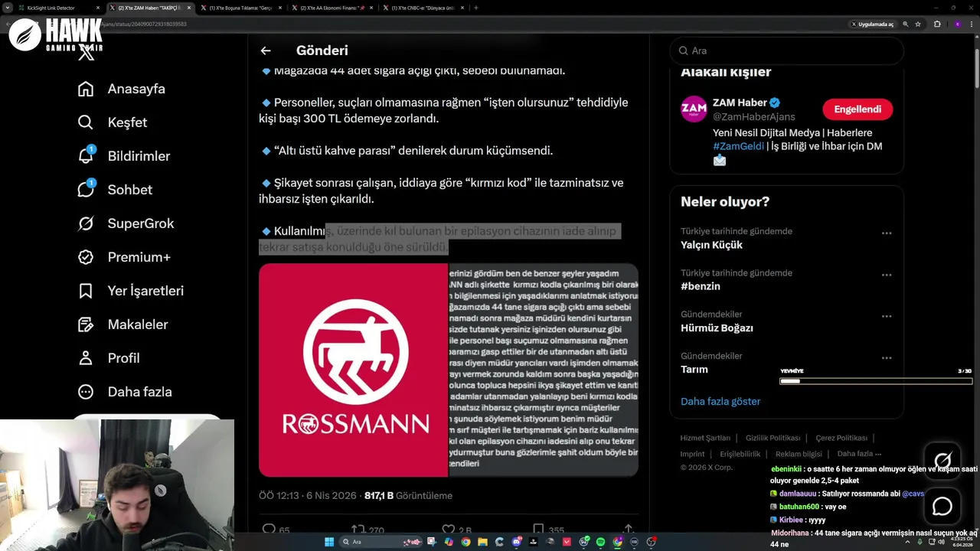Open Hizmet Şartları footer link
Screen dimensions: 980x551
pos(705,438)
